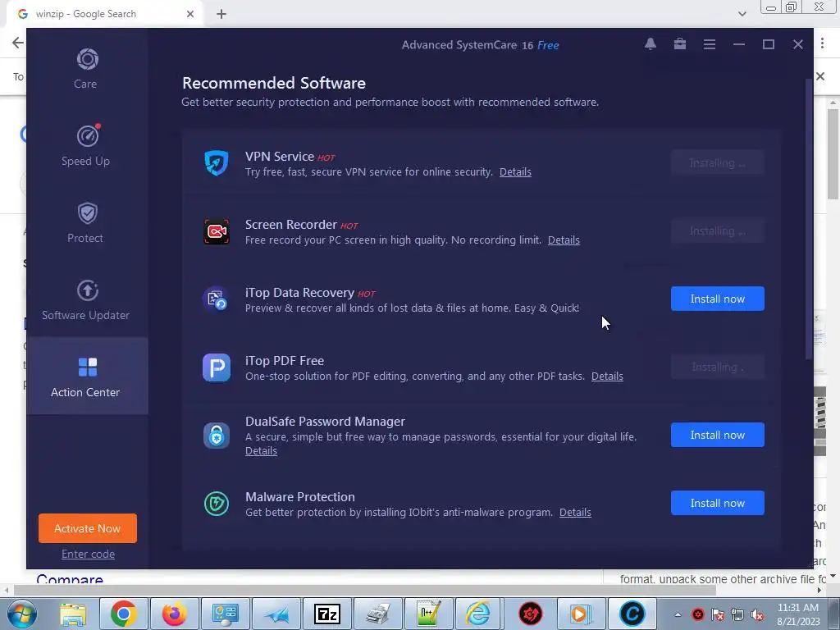The image size is (840, 630).
Task: Open Details link for Screen Recorder
Action: click(564, 240)
